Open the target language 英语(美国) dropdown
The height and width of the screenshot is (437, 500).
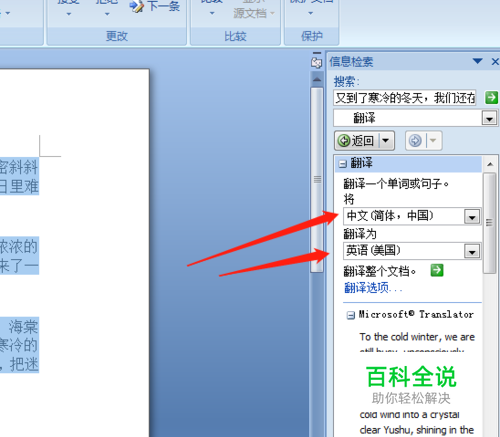(472, 251)
